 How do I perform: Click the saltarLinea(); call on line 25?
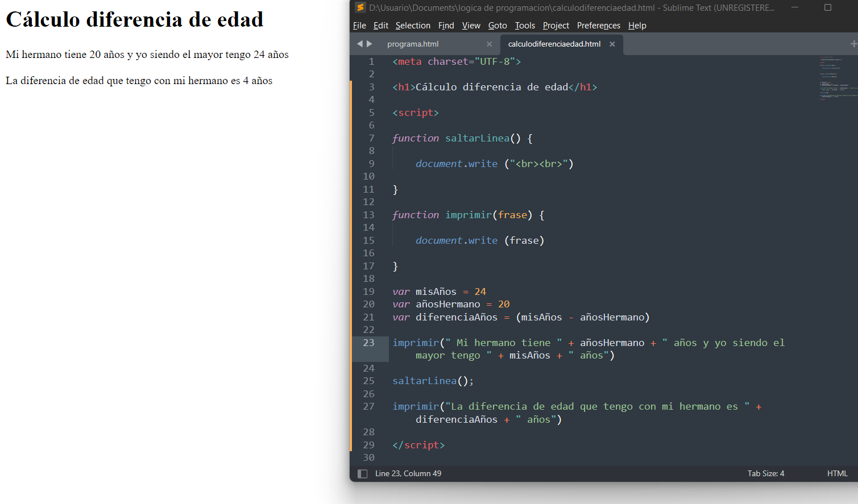click(x=433, y=381)
